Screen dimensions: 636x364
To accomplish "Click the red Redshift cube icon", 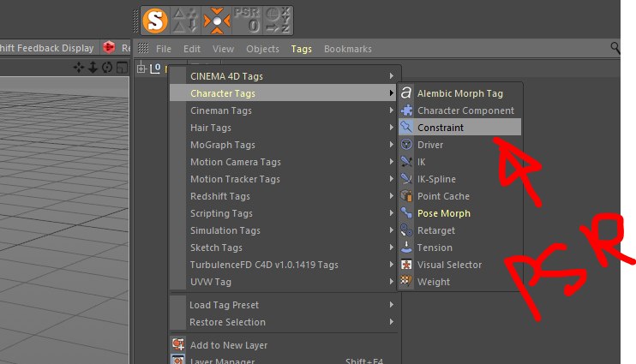I will 108,48.
